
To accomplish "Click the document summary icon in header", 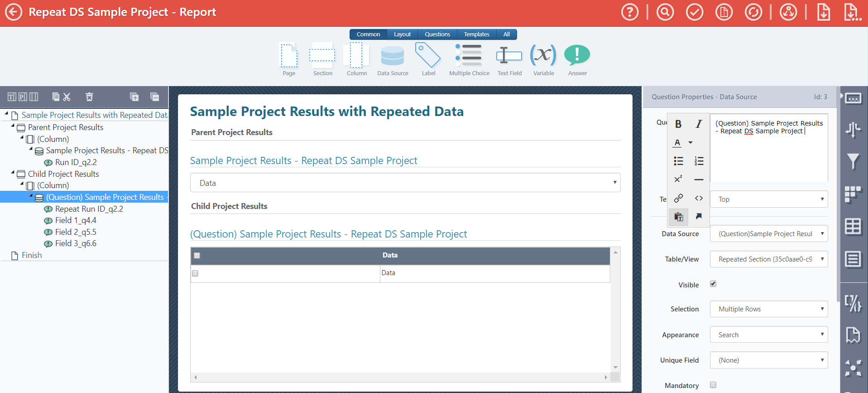I will [x=724, y=12].
